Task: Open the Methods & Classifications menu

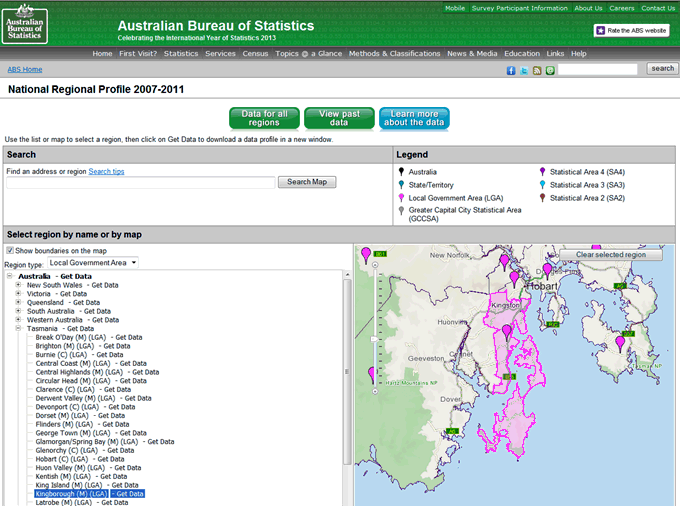Action: [x=394, y=53]
